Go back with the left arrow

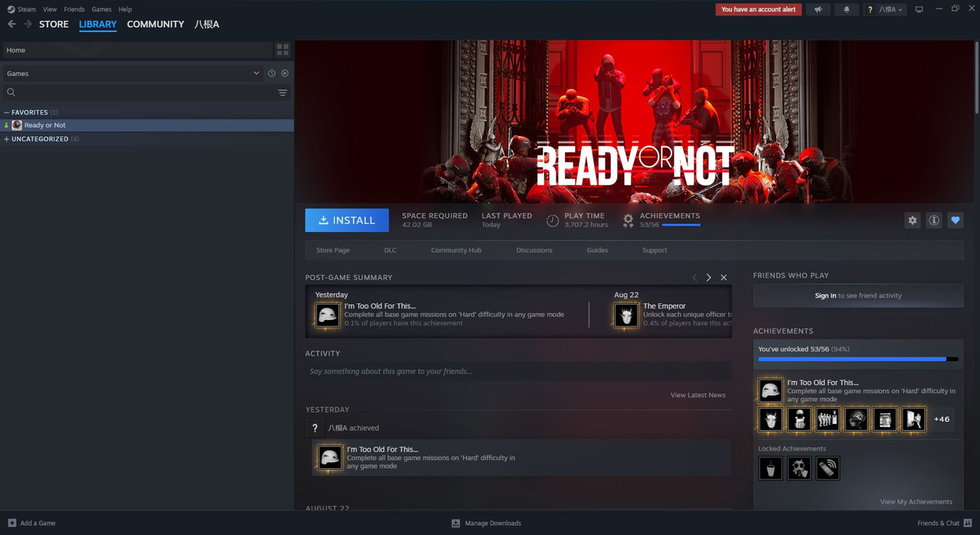click(x=11, y=24)
